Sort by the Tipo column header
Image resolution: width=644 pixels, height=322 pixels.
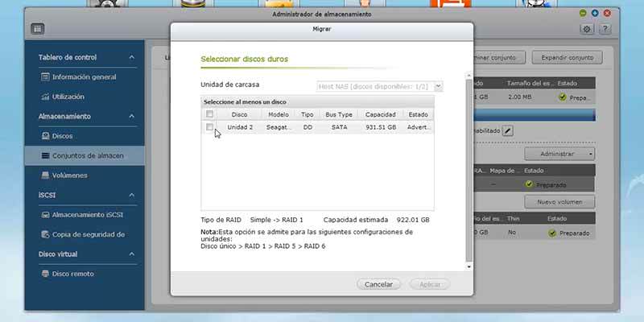(308, 114)
